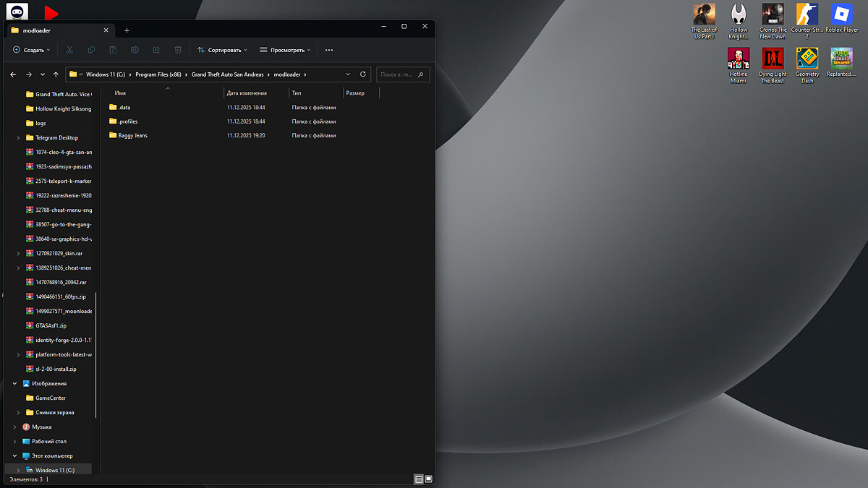Image resolution: width=868 pixels, height=488 pixels.
Task: Add a new tab with plus button
Action: [127, 30]
